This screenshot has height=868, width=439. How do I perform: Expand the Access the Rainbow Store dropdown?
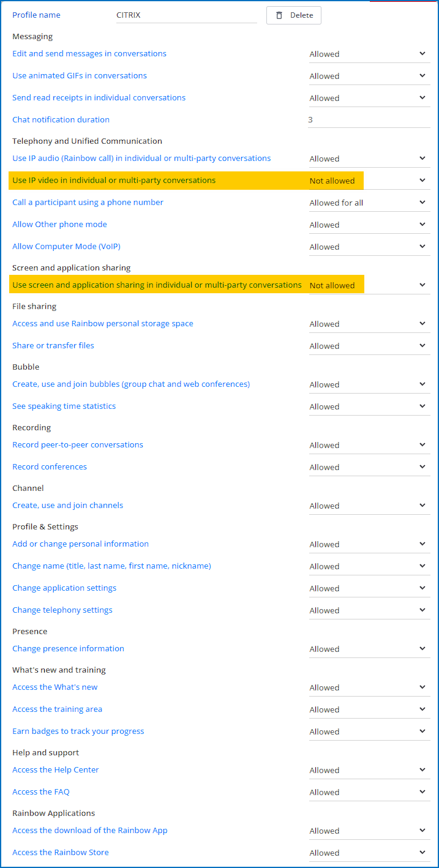pos(369,853)
